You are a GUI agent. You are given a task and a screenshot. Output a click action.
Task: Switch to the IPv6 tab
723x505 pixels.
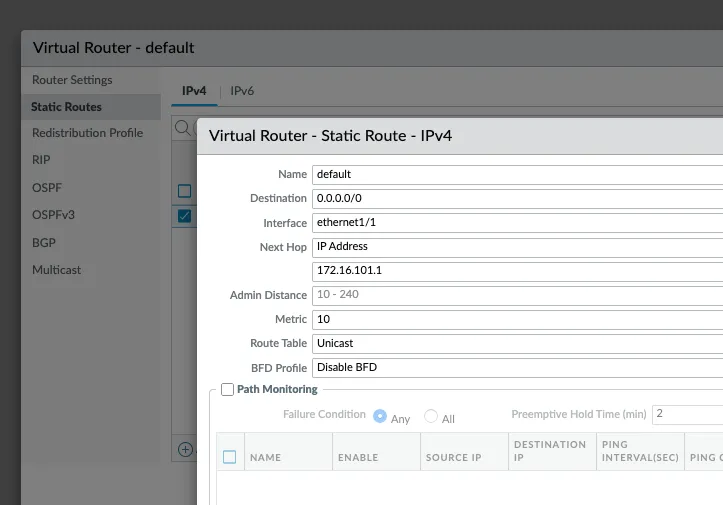tap(242, 91)
